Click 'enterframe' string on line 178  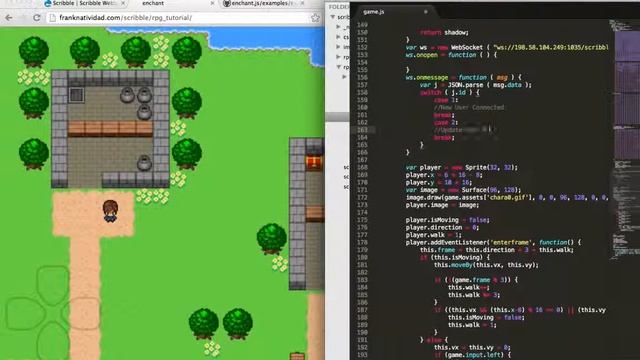tap(512, 242)
